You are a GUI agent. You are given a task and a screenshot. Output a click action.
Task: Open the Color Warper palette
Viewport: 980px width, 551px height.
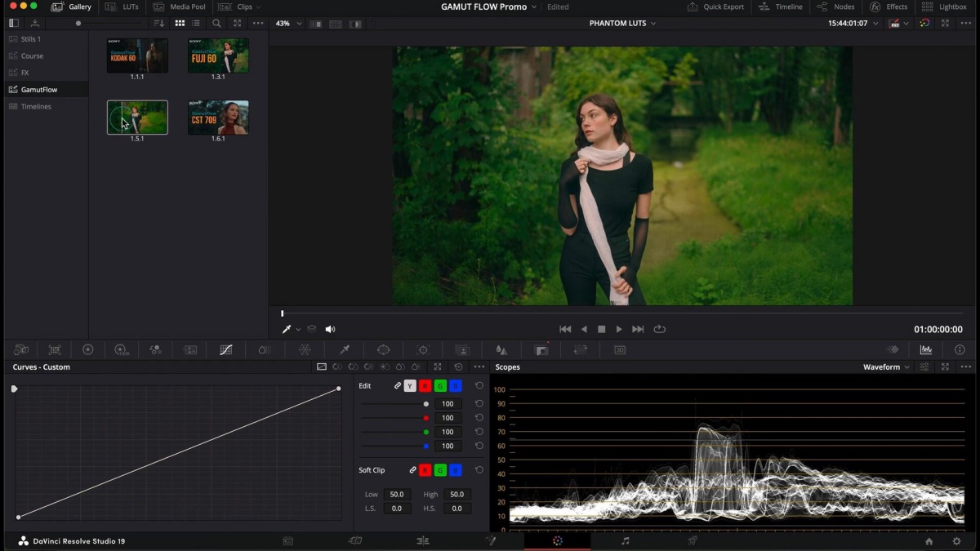(x=305, y=349)
